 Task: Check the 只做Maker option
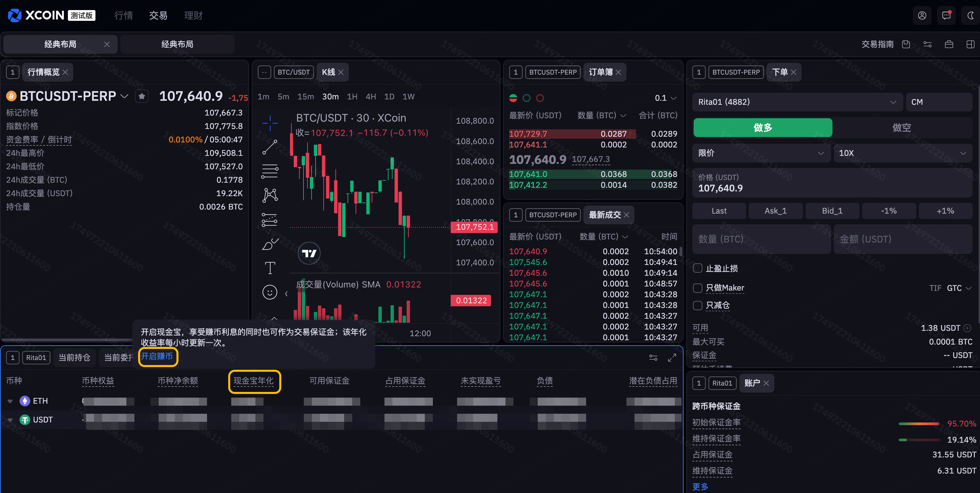click(x=697, y=288)
